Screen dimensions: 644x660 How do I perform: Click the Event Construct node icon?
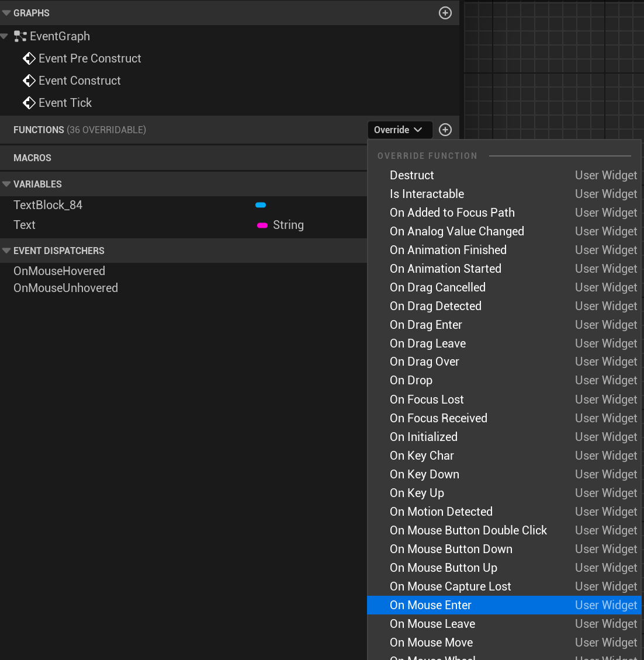point(29,81)
